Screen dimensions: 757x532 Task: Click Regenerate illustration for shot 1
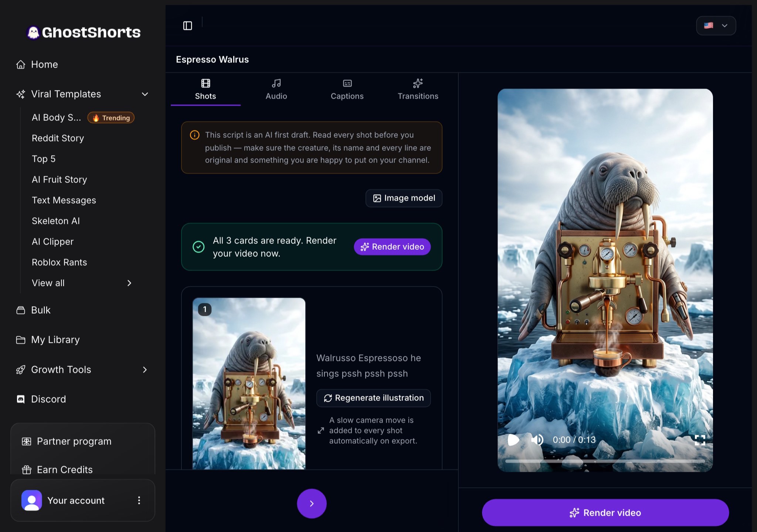[x=373, y=398]
